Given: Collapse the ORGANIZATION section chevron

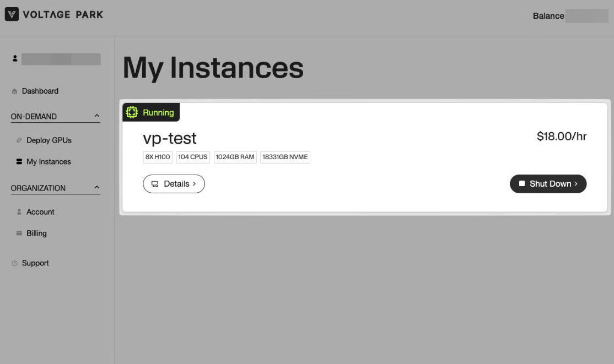Looking at the screenshot, I should pyautogui.click(x=97, y=188).
